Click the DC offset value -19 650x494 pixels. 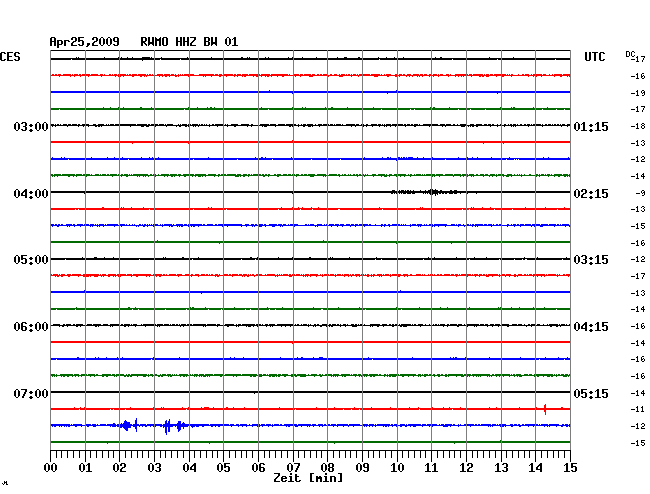pos(638,93)
